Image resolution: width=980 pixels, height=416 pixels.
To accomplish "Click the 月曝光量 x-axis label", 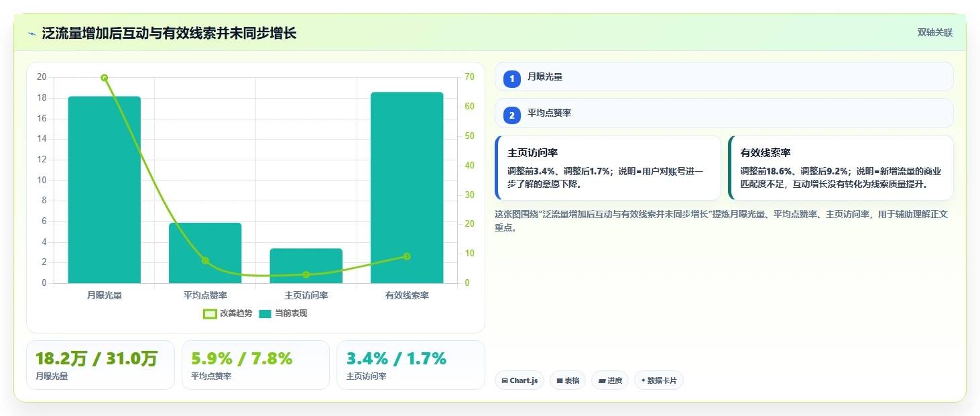I will point(105,295).
